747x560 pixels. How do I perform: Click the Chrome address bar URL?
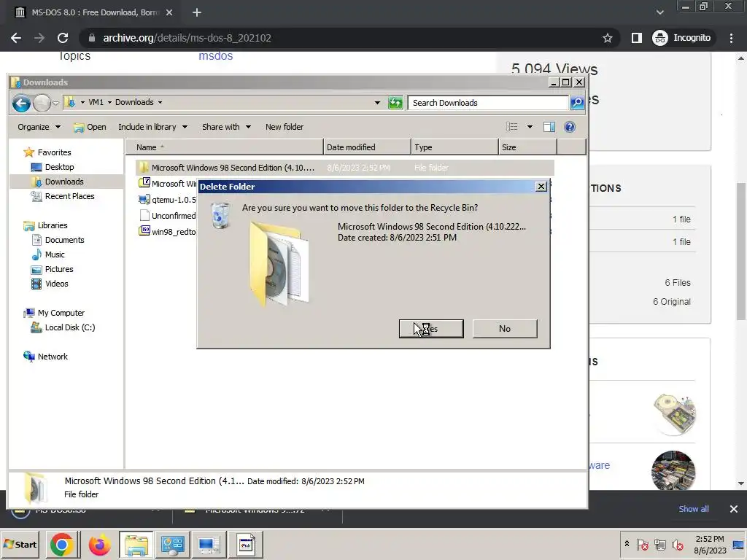(x=187, y=38)
